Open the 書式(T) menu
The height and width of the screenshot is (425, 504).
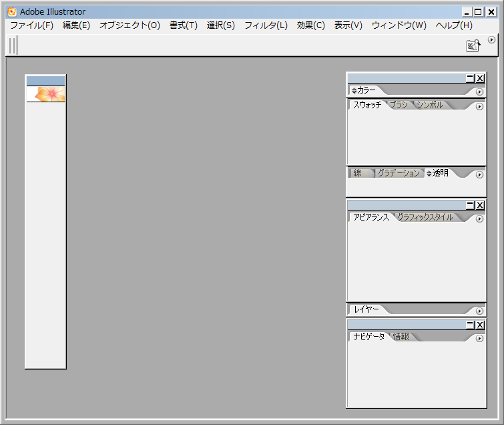[x=184, y=25]
